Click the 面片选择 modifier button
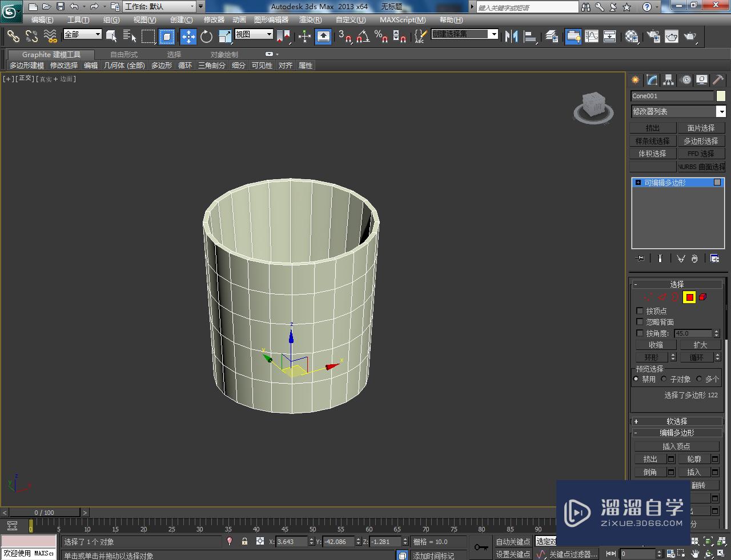 [701, 128]
